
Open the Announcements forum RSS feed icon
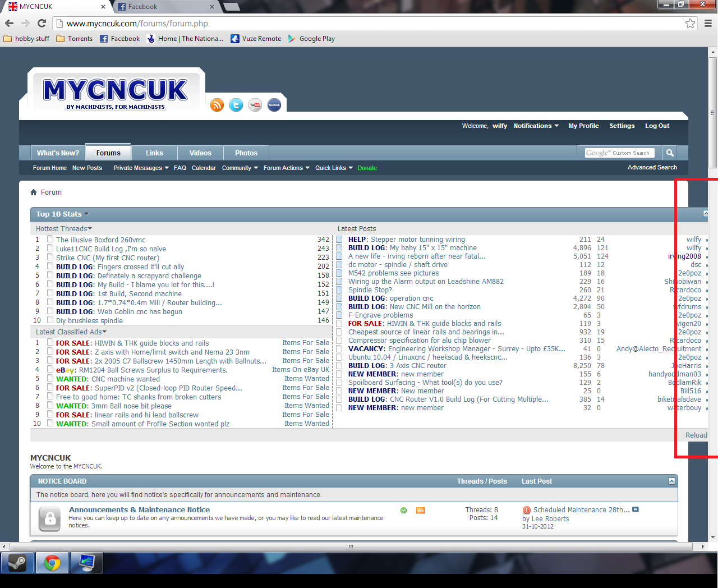tap(420, 510)
